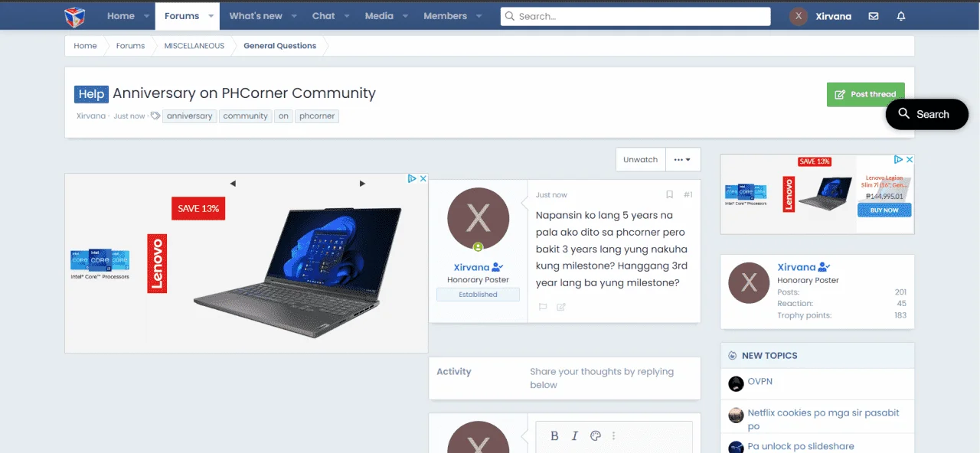Open text color palette in the editor
980x453 pixels.
(596, 436)
